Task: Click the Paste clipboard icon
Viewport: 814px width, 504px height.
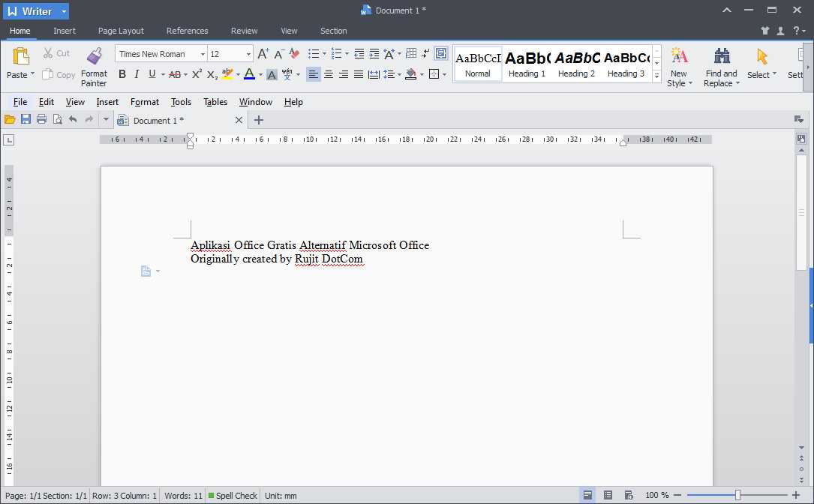Action: tap(21, 56)
